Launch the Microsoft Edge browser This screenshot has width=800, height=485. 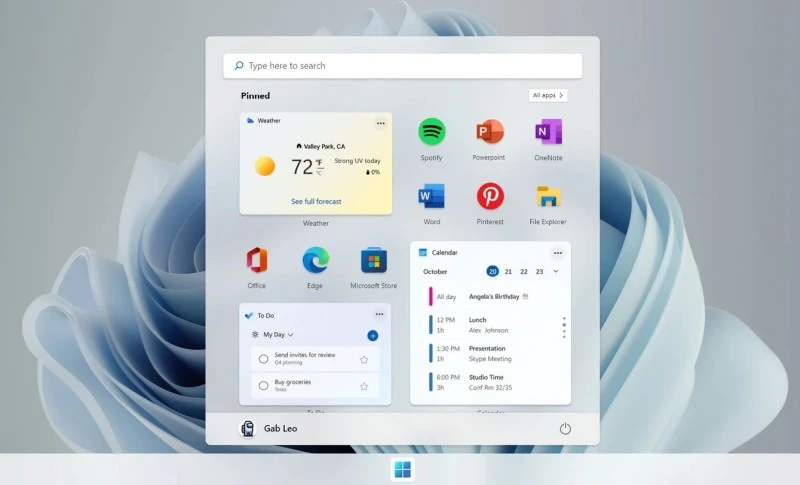(x=315, y=260)
